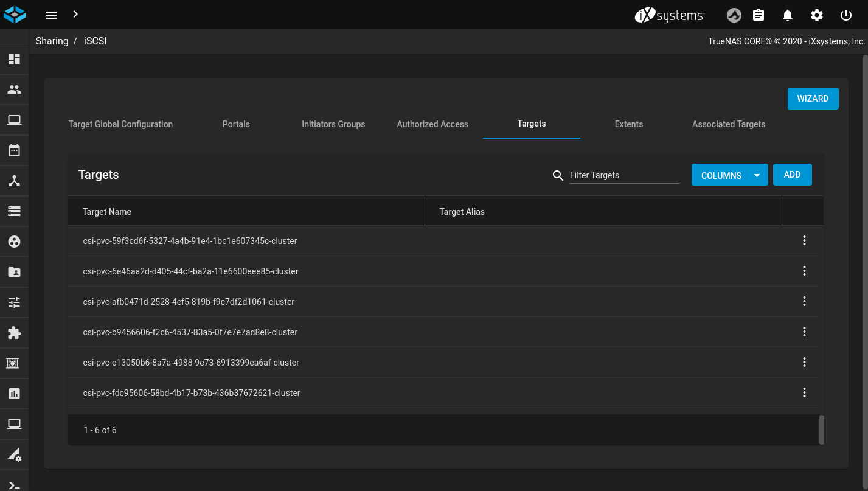Switch to the Extents tab

point(628,124)
